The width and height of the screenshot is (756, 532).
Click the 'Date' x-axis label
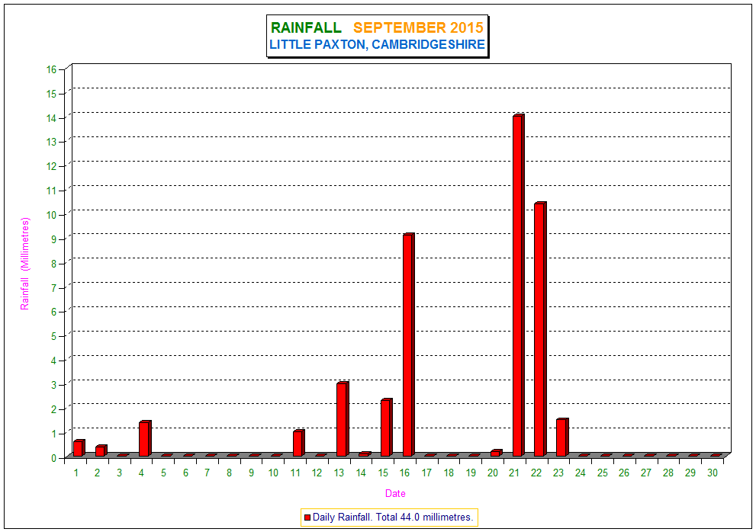point(395,493)
